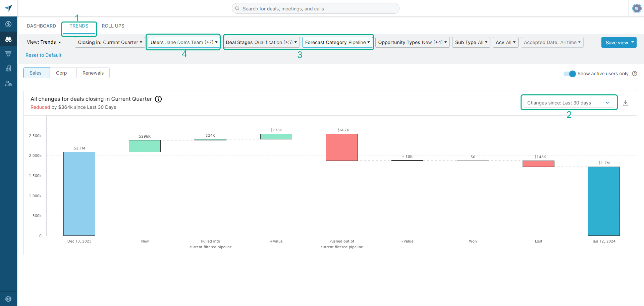Click the -$667K Pushed out bar

[x=341, y=147]
